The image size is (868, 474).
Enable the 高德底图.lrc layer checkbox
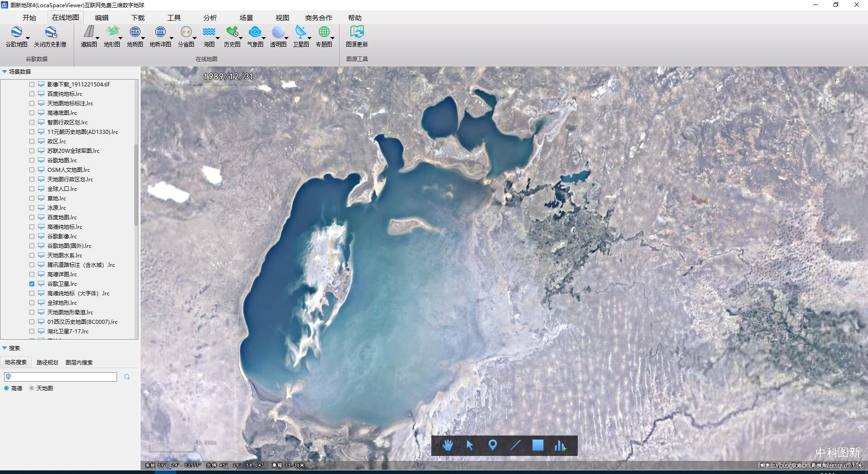(x=32, y=113)
